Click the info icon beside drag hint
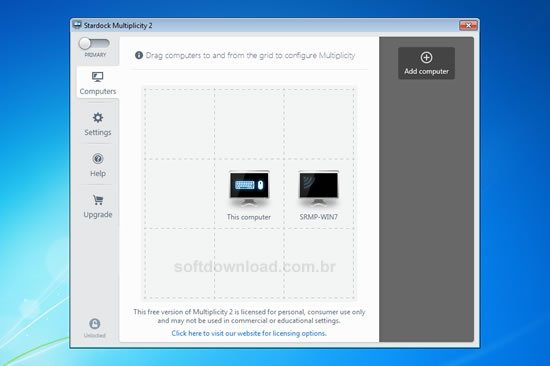Viewport: 550px width, 366px height. pyautogui.click(x=139, y=55)
